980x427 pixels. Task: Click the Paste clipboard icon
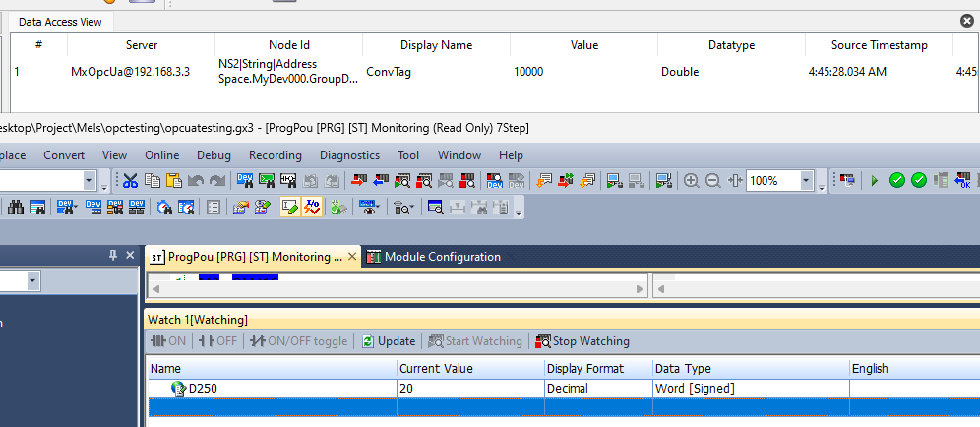pyautogui.click(x=174, y=181)
